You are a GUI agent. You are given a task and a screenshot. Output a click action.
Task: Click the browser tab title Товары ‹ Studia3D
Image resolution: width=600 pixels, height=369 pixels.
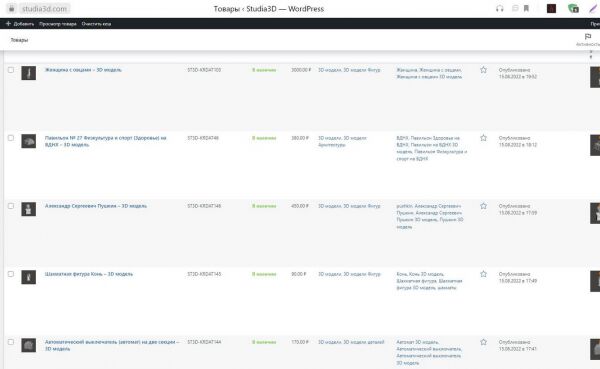coord(269,8)
